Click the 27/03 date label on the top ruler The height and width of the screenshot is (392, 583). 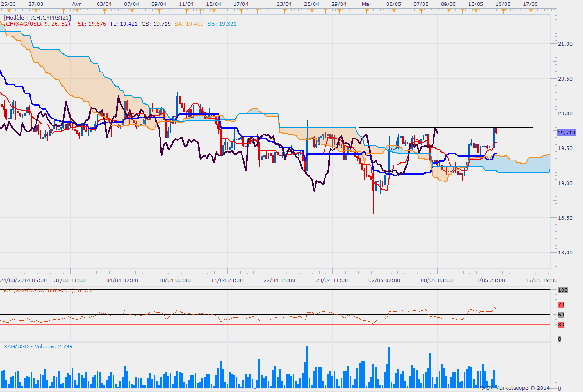[x=36, y=4]
